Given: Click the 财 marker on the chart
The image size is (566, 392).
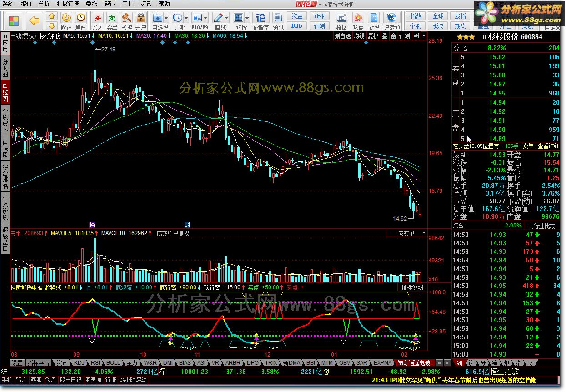Looking at the screenshot, I should [187, 225].
